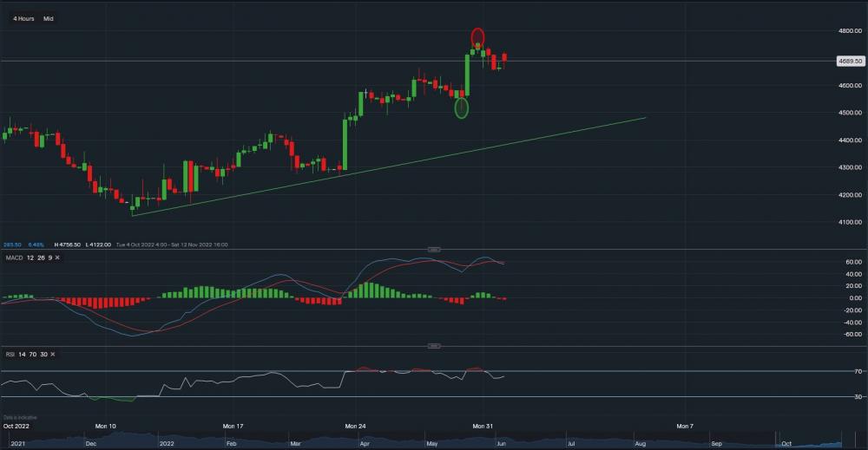Jump to Apr in the navigator timeline
The height and width of the screenshot is (450, 868).
pos(365,444)
